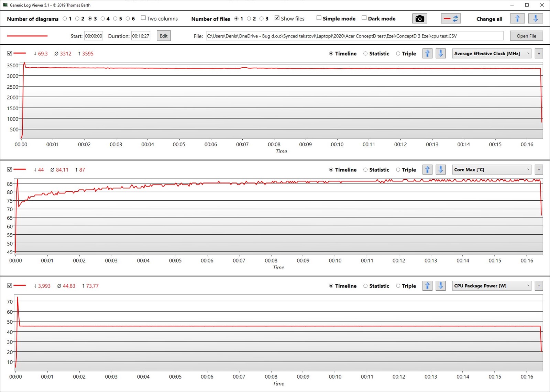Screen dimensions: 550x392
Task: Open the CPU Package Power dropdown
Action: tap(492, 286)
